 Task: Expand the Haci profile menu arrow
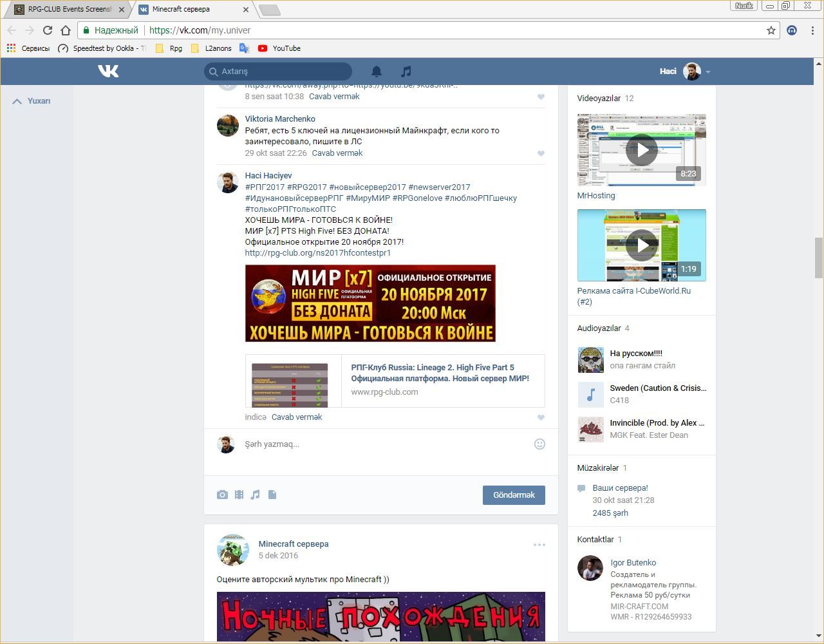click(x=708, y=72)
